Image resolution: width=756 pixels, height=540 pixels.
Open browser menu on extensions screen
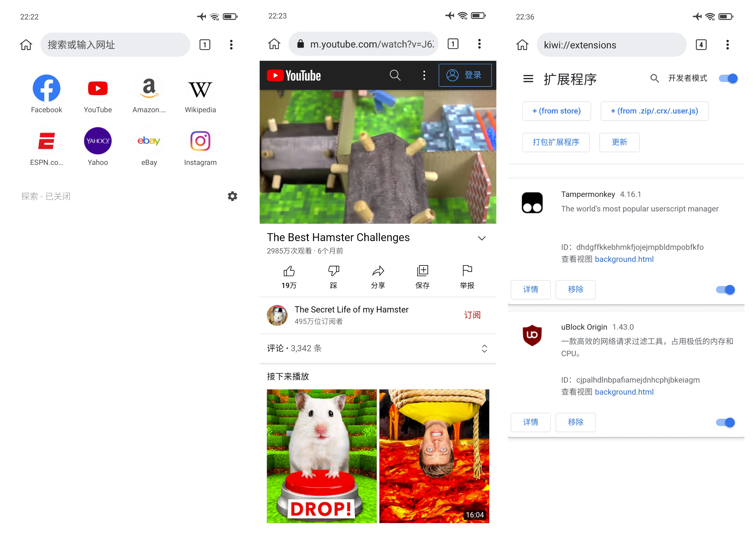[727, 45]
